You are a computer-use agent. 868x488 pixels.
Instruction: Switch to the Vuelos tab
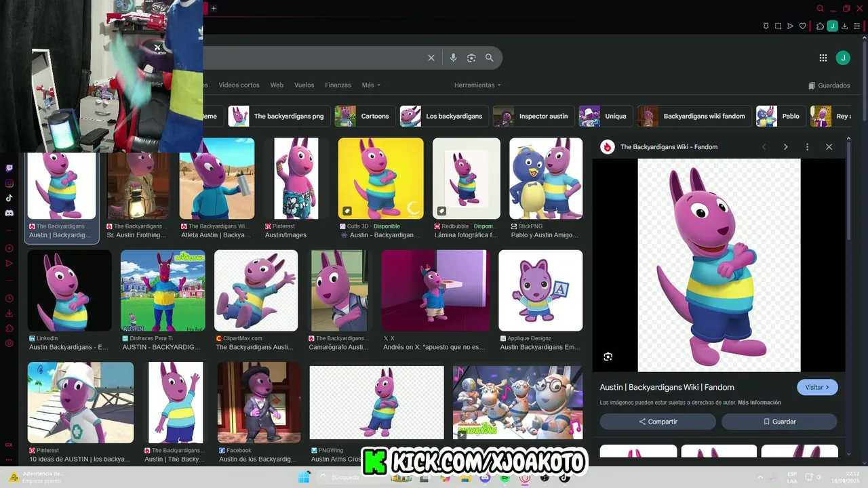[304, 85]
